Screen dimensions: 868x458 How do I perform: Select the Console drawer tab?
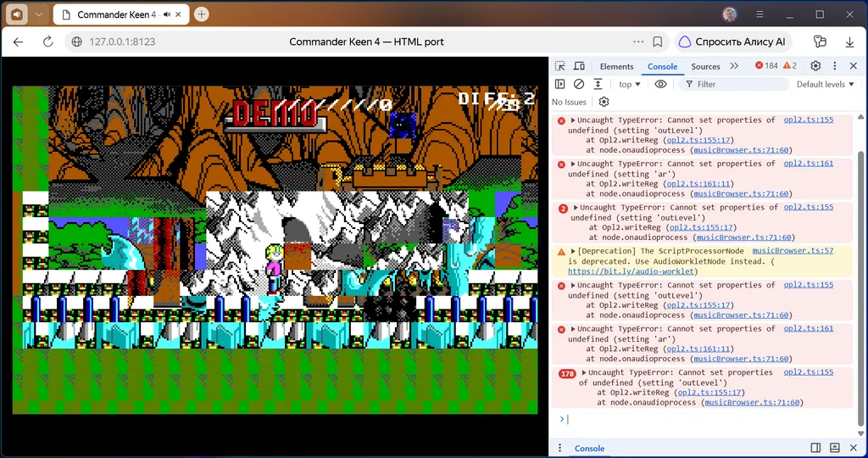click(x=589, y=448)
